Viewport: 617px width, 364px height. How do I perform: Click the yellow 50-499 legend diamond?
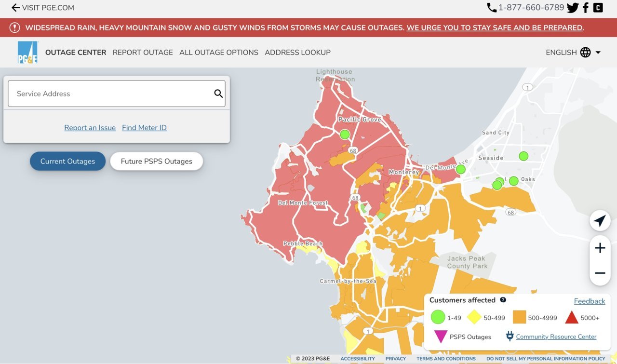coord(474,317)
